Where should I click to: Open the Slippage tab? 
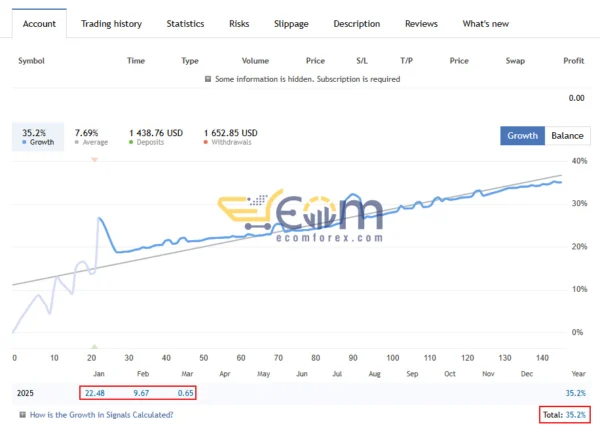(291, 23)
